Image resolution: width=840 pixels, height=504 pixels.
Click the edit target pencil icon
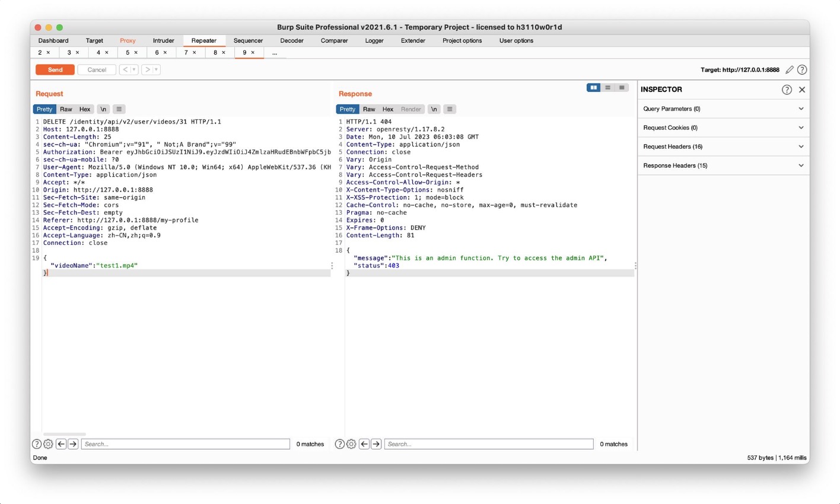[x=789, y=70]
